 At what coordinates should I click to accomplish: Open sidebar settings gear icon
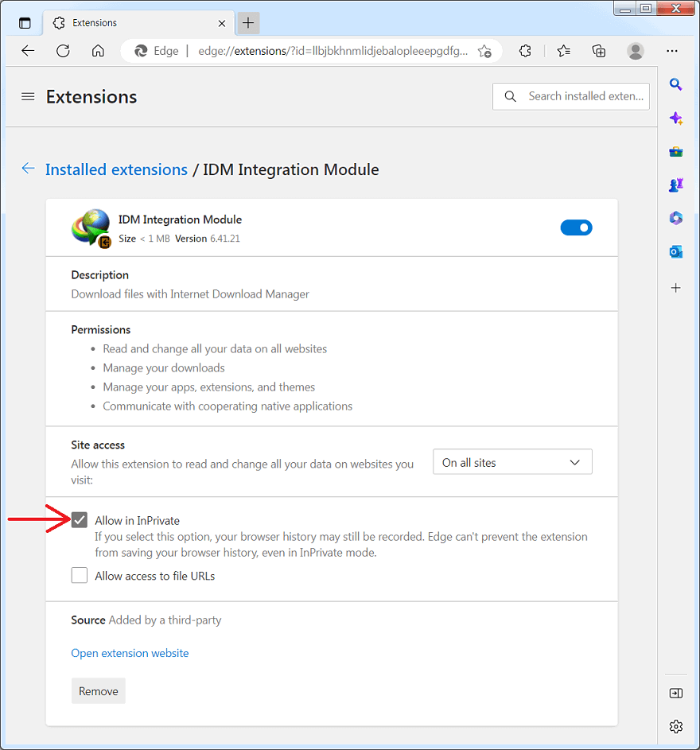coord(675,727)
